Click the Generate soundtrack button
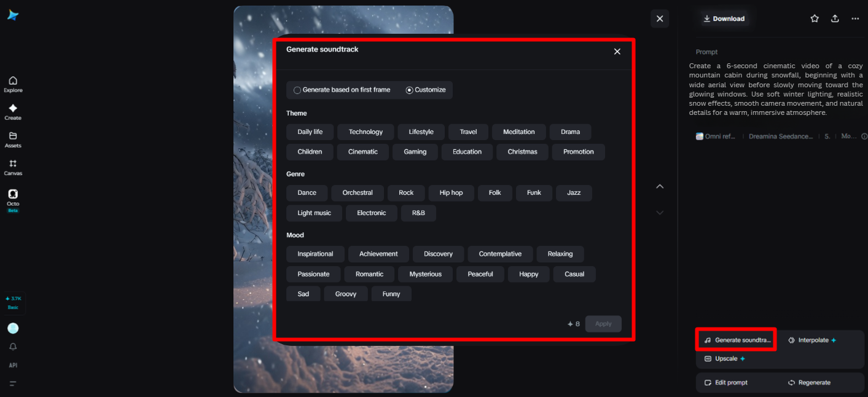The width and height of the screenshot is (868, 397). pos(737,340)
